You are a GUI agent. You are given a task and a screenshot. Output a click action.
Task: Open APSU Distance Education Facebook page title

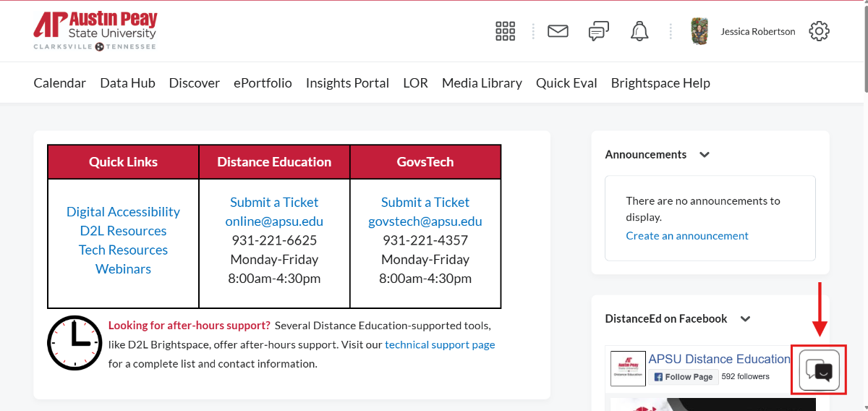(719, 359)
